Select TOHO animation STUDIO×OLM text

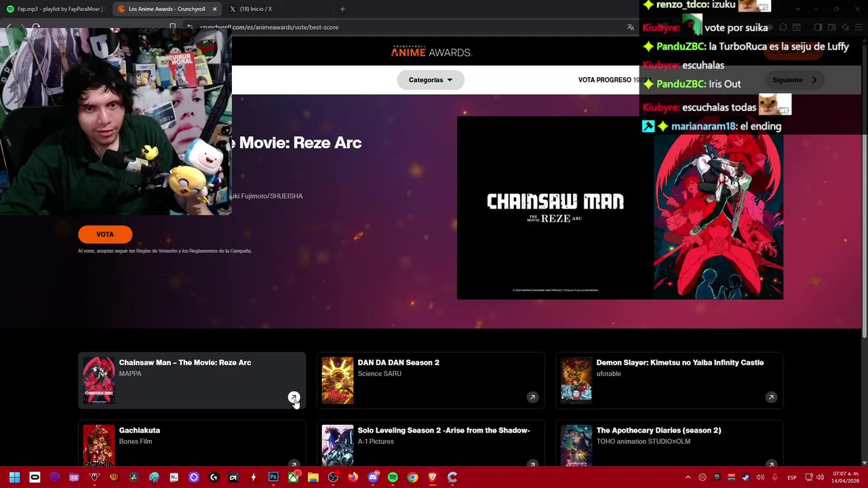click(x=643, y=441)
